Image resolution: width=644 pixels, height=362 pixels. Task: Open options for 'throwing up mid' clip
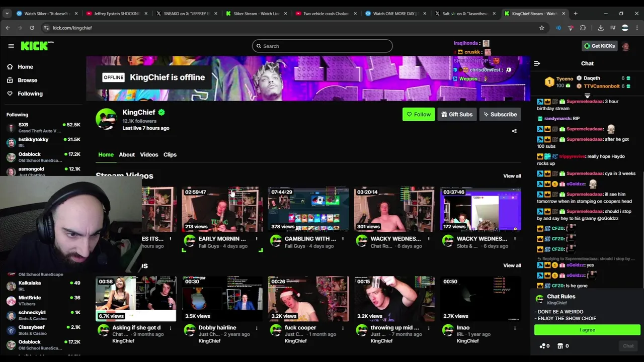point(429,328)
